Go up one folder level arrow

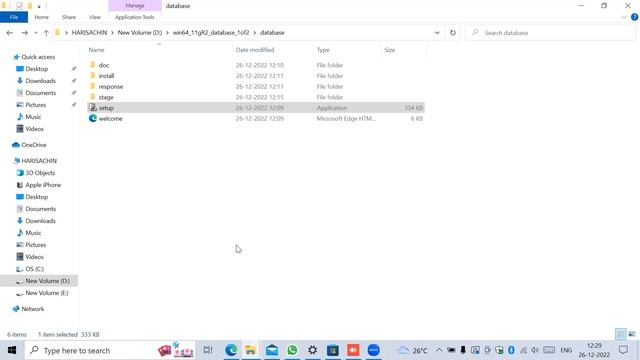tap(46, 33)
